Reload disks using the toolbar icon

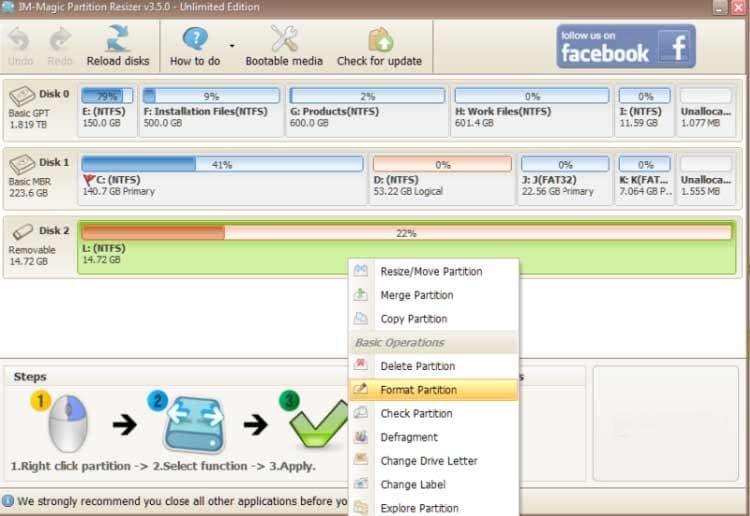pyautogui.click(x=118, y=38)
